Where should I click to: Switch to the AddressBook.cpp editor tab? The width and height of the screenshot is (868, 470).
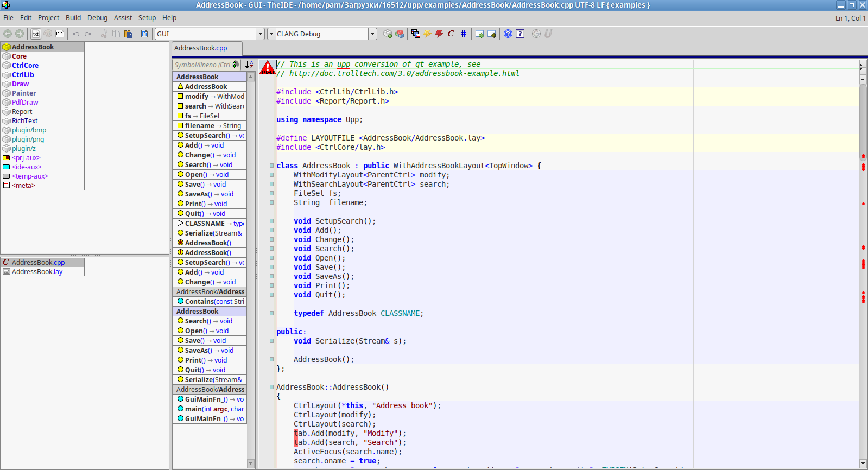tap(201, 48)
